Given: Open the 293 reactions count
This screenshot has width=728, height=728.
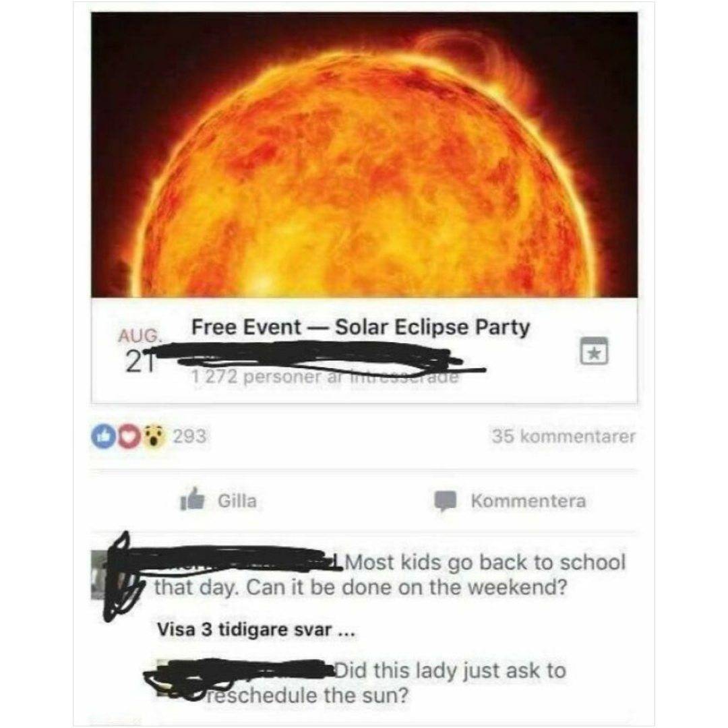Looking at the screenshot, I should click(x=189, y=436).
